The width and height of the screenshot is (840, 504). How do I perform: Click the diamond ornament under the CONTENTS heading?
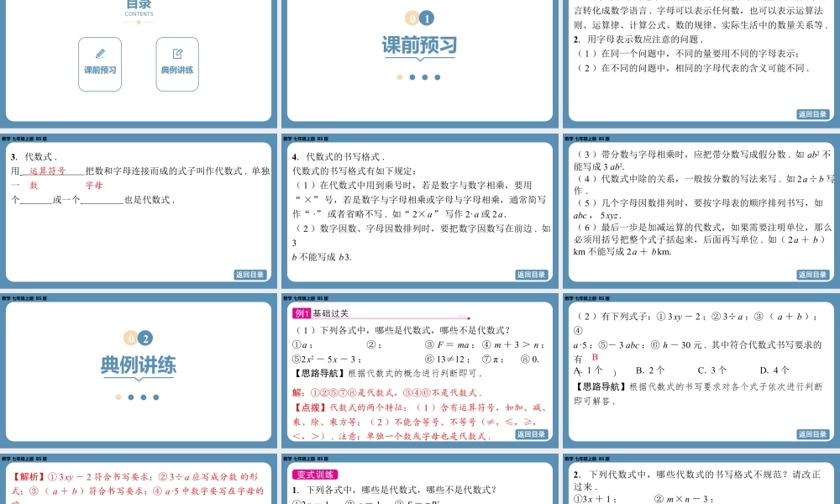click(x=137, y=22)
